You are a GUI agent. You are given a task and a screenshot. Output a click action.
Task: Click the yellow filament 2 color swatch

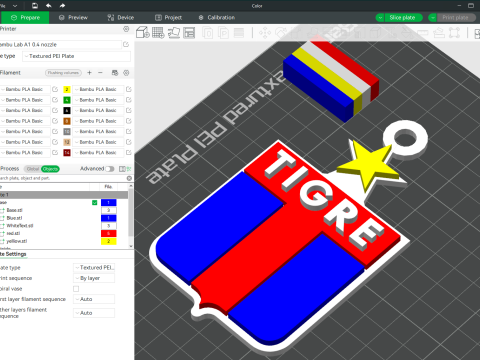click(x=67, y=89)
